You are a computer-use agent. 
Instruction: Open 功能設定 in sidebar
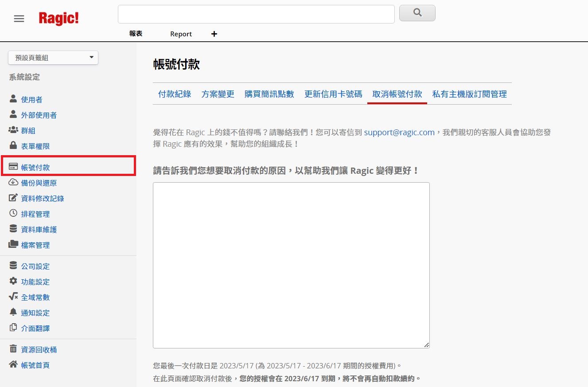(x=35, y=282)
